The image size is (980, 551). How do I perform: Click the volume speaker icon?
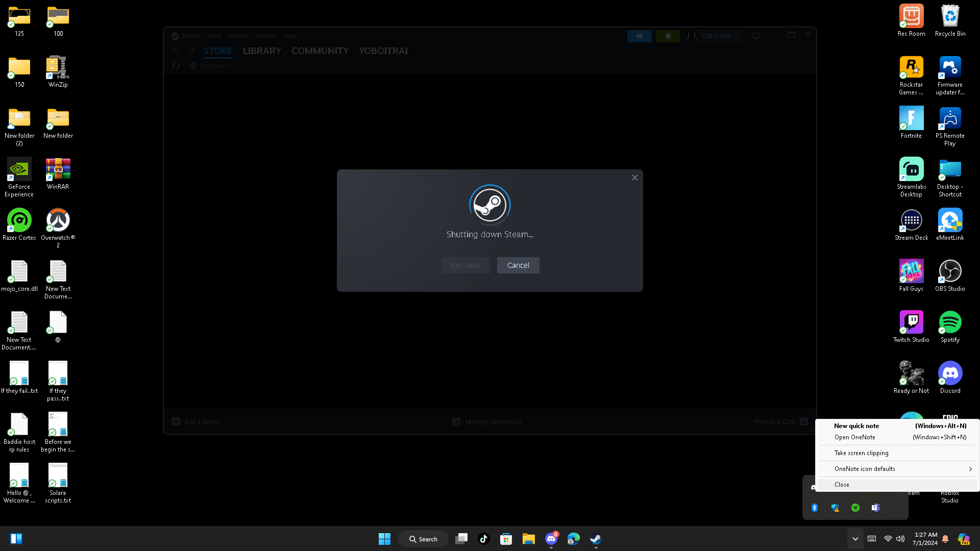(x=900, y=539)
